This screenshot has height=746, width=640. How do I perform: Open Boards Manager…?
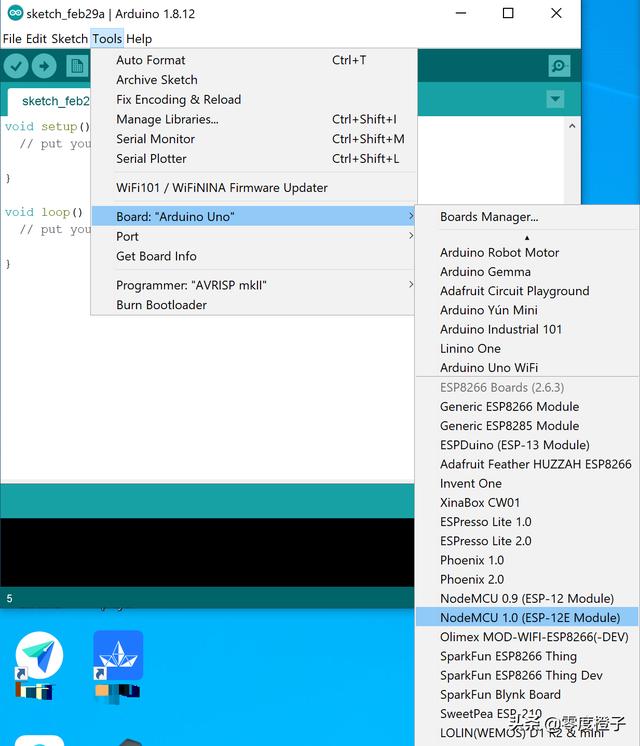click(527, 217)
